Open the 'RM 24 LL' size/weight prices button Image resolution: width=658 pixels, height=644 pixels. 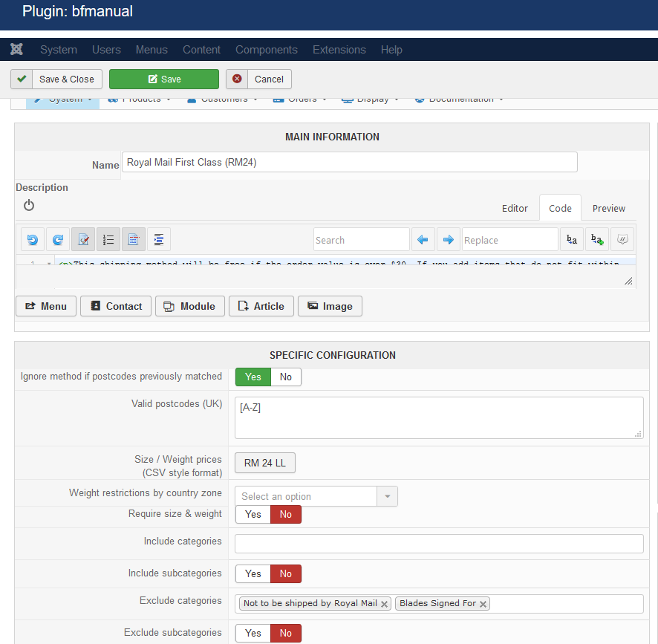click(x=265, y=463)
